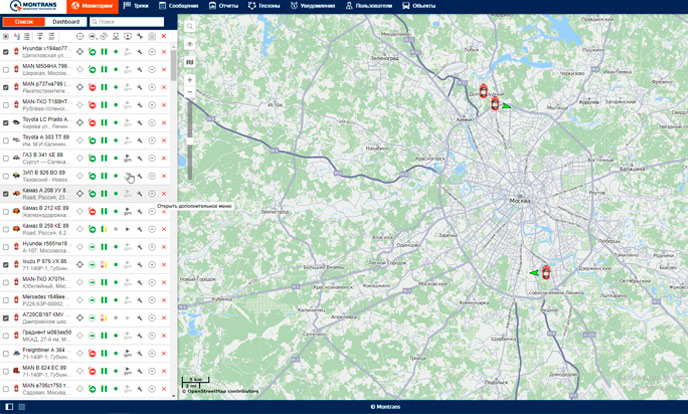Uncheck the Toyota LC Prado checkbox
688x414 pixels.
click(6, 123)
